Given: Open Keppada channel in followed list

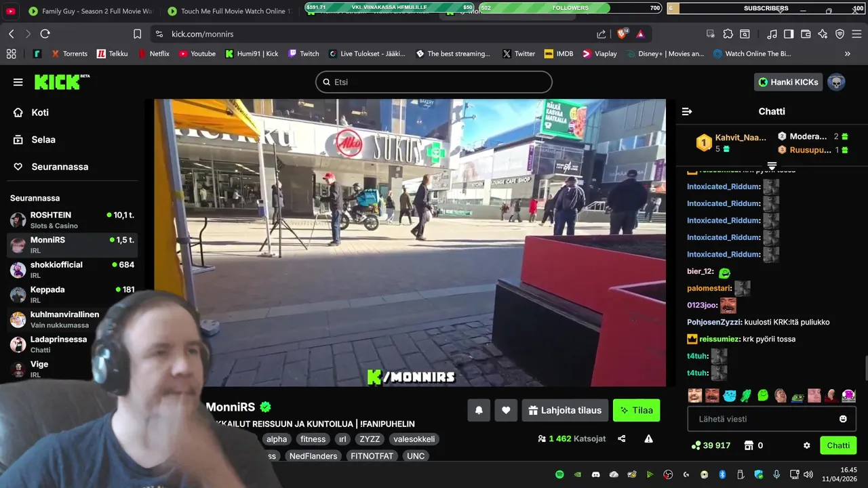Looking at the screenshot, I should (72, 294).
